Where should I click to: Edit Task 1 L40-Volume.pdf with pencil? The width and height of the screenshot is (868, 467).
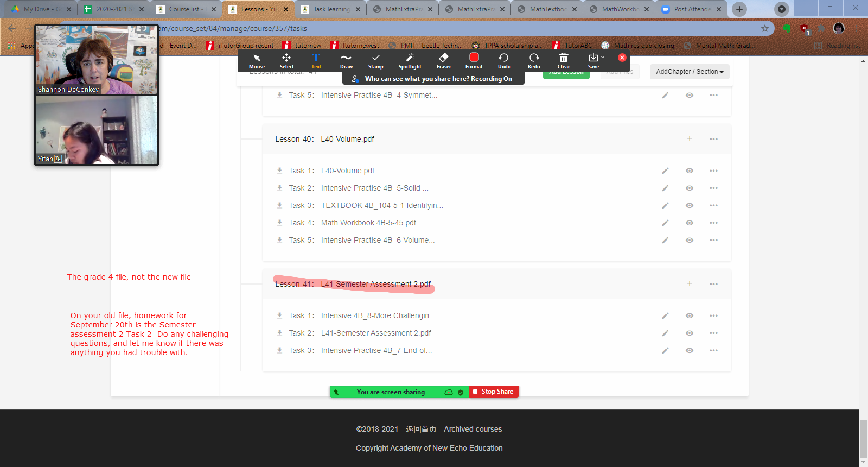665,171
